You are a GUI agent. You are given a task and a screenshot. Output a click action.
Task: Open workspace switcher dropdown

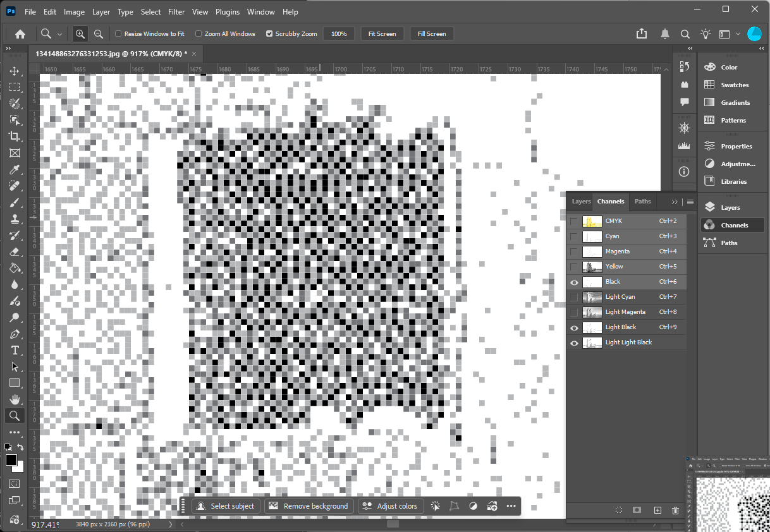tap(728, 33)
